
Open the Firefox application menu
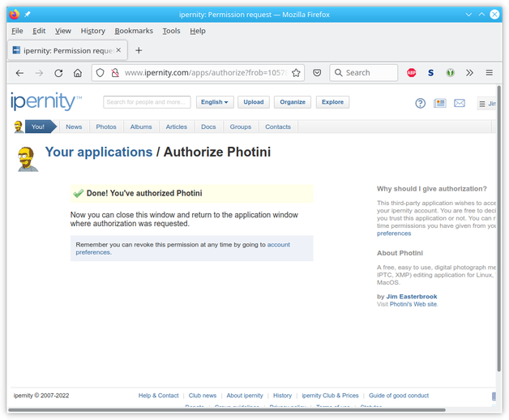(490, 73)
